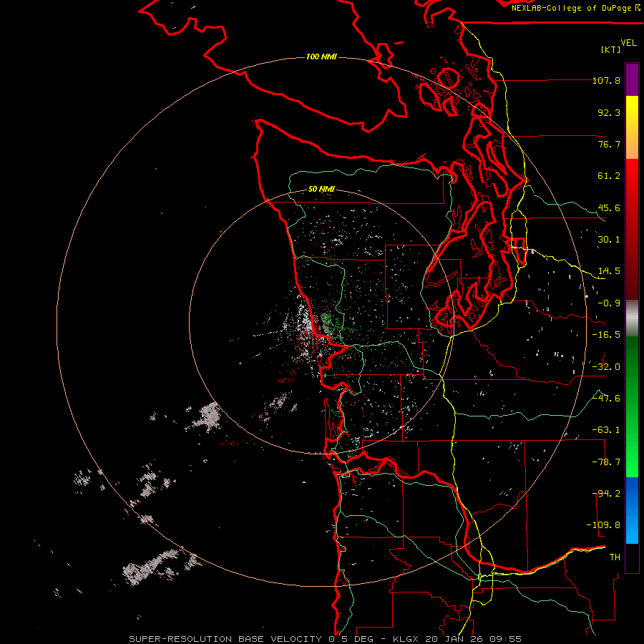Click the -78.7 velocity scale value
This screenshot has width=644, height=644.
tap(606, 462)
